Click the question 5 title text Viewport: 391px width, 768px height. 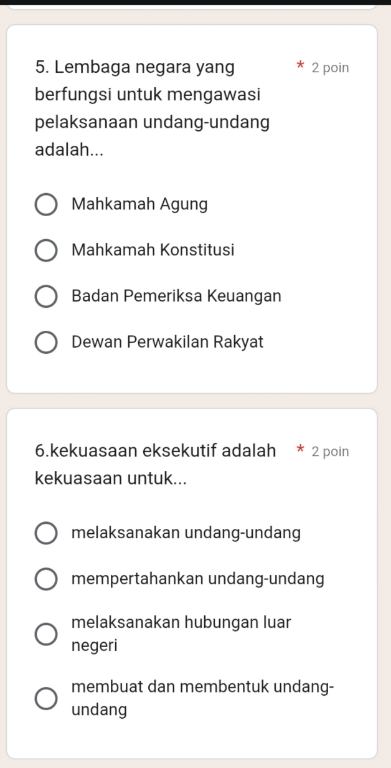(x=152, y=108)
